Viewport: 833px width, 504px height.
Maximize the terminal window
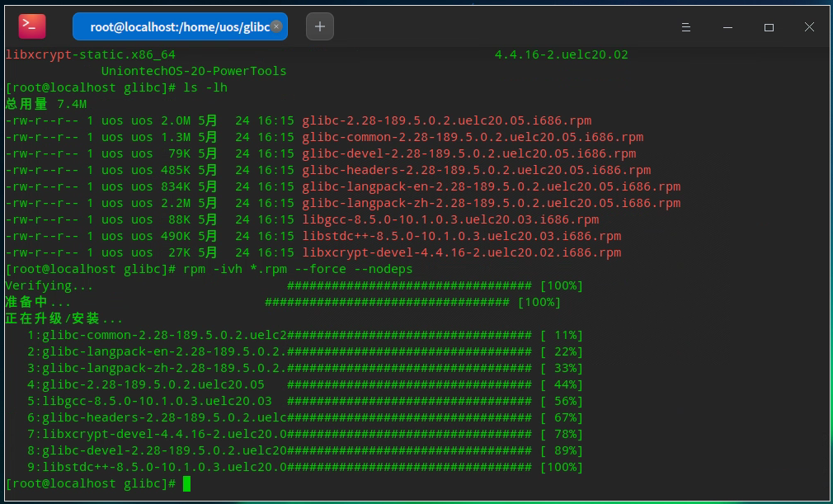click(769, 27)
